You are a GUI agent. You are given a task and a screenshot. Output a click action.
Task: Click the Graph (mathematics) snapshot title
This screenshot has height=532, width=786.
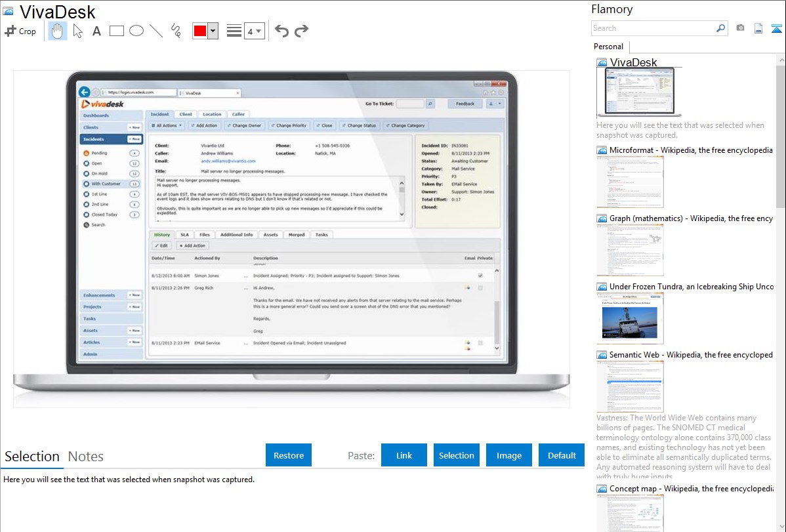691,218
